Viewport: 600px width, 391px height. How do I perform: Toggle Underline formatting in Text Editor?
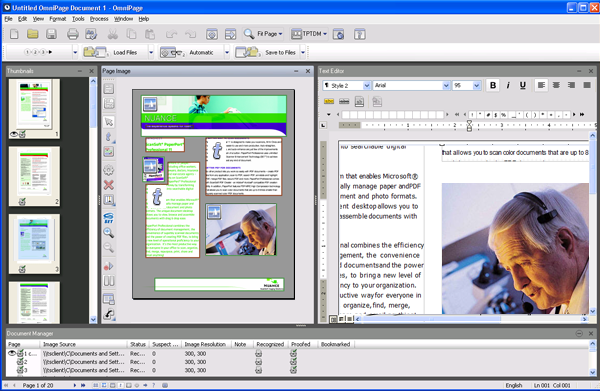click(x=523, y=85)
